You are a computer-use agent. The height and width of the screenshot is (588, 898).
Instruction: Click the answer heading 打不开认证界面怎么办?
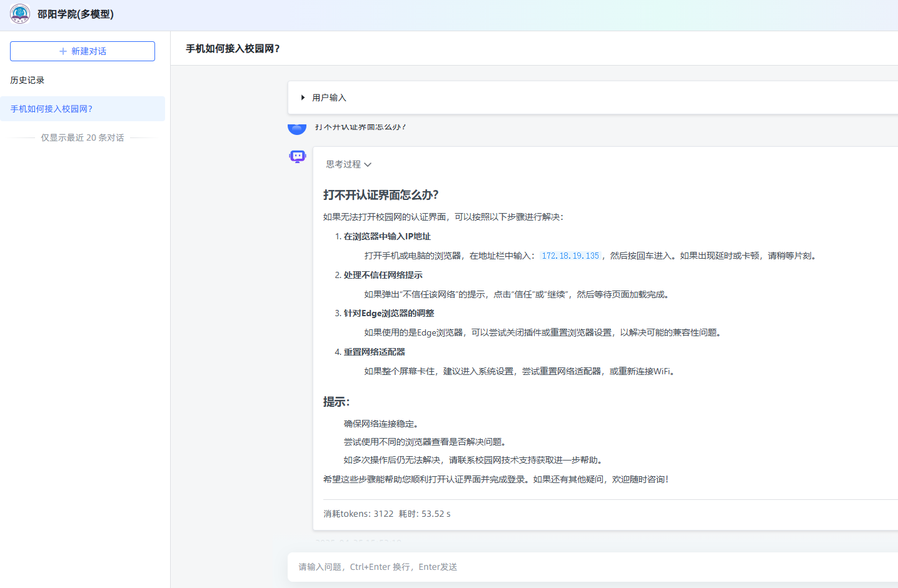(x=381, y=195)
